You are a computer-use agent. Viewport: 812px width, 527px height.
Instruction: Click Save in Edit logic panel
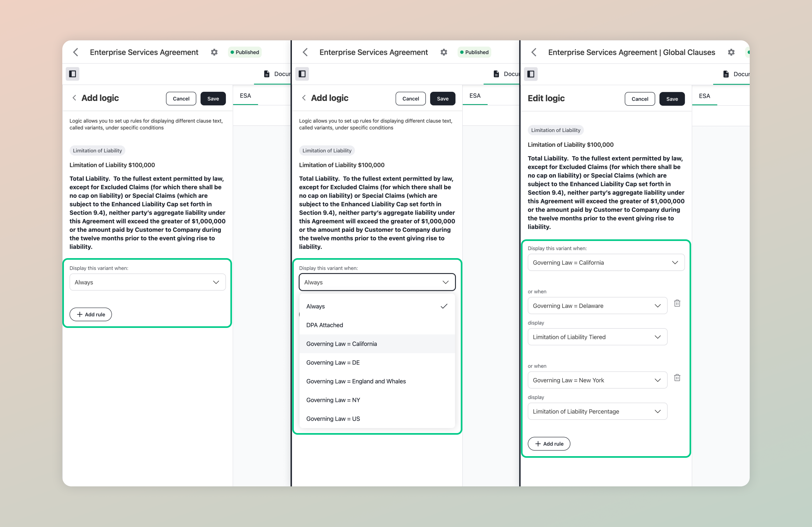tap(672, 99)
